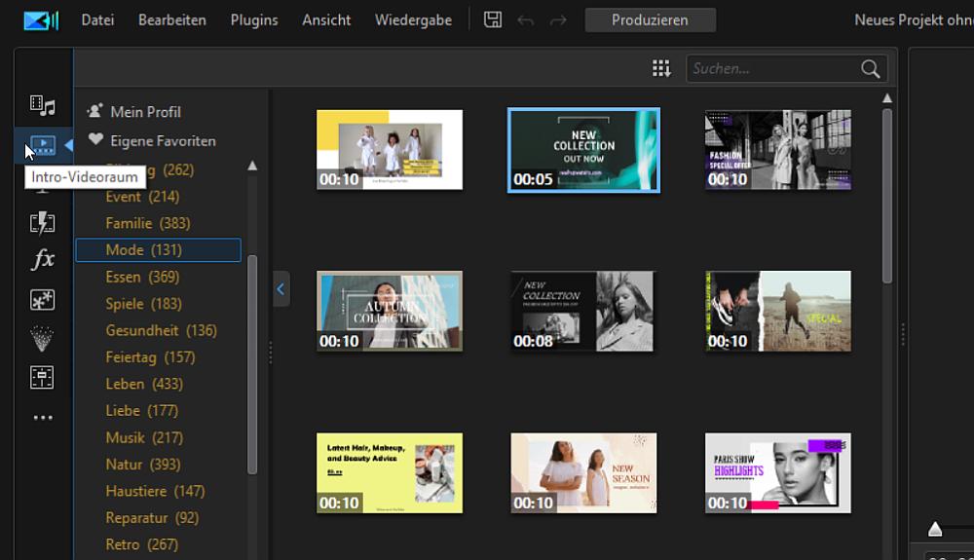Image resolution: width=974 pixels, height=560 pixels.
Task: Select runner Special template thumbnail
Action: click(x=777, y=311)
